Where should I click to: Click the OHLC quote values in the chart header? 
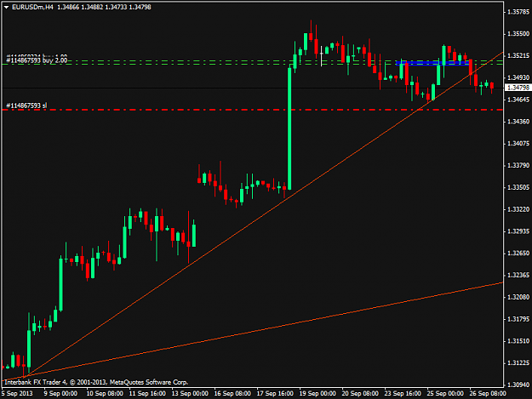(x=104, y=7)
